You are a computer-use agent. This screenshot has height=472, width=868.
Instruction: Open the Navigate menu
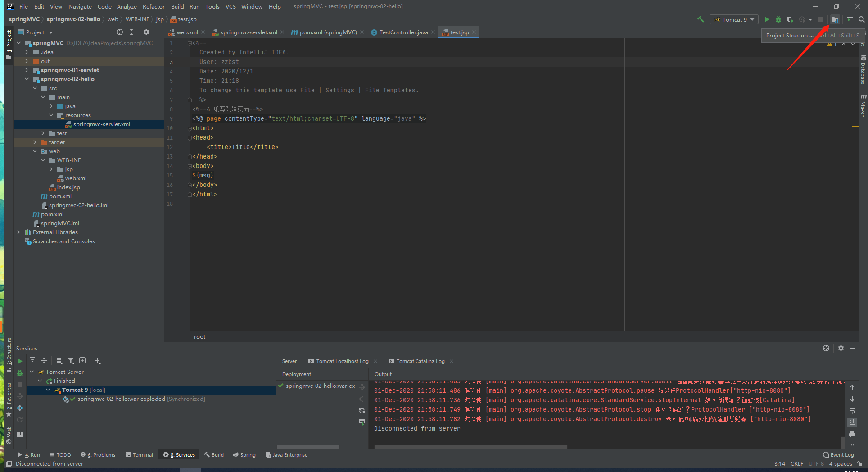click(x=80, y=6)
